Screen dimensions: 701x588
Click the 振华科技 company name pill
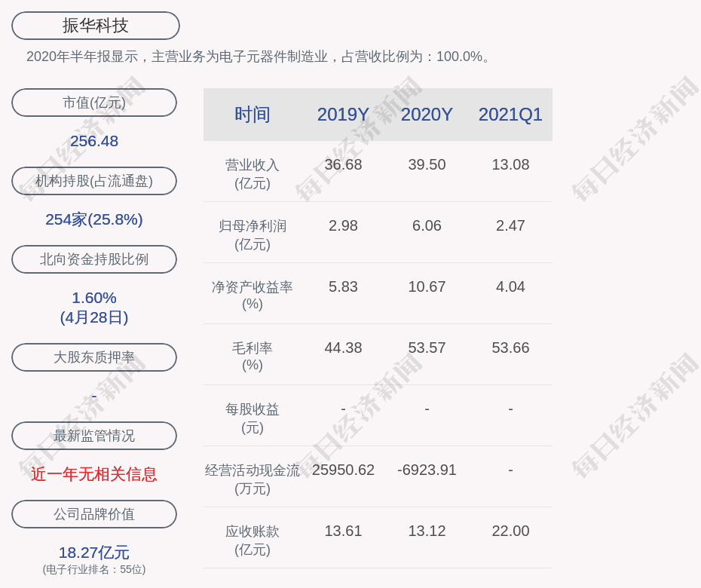tap(96, 26)
